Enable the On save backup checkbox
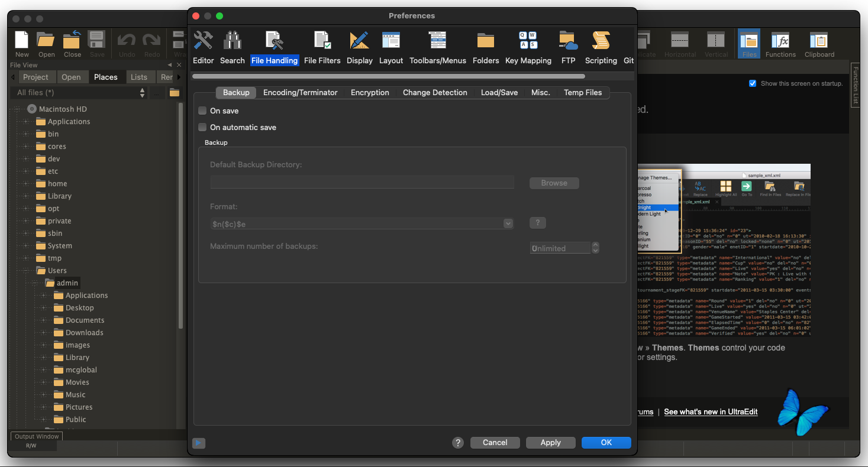The width and height of the screenshot is (868, 467). pyautogui.click(x=202, y=111)
